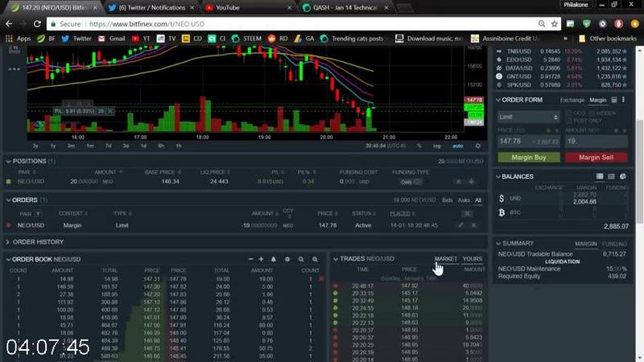Image resolution: width=644 pixels, height=362 pixels.
Task: Zoom out the order book precision with minus
Action: point(250,259)
